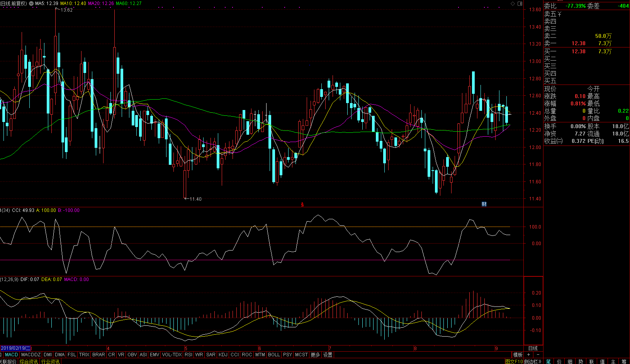
Task: Click the 买一 price 12.38
Action: pos(579,51)
